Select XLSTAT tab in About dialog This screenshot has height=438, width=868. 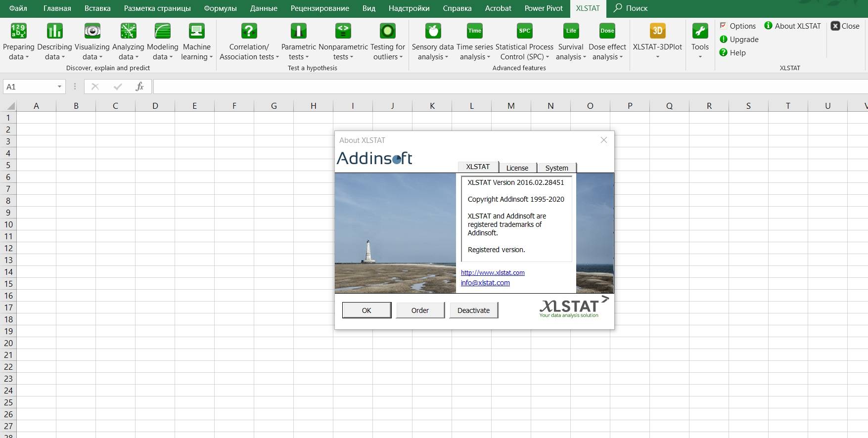(x=478, y=167)
